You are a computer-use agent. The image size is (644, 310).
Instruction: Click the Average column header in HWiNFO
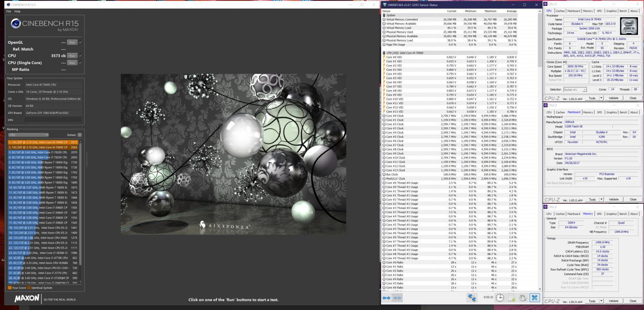[511, 11]
